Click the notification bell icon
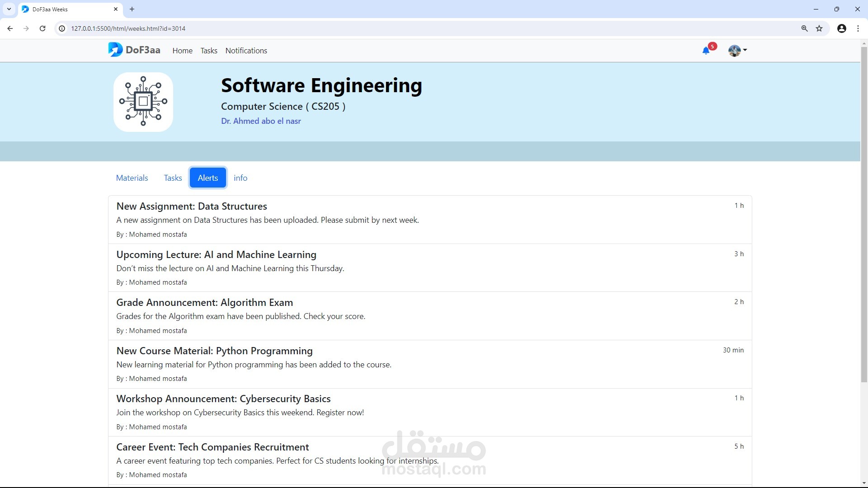This screenshot has height=488, width=868. click(x=706, y=51)
